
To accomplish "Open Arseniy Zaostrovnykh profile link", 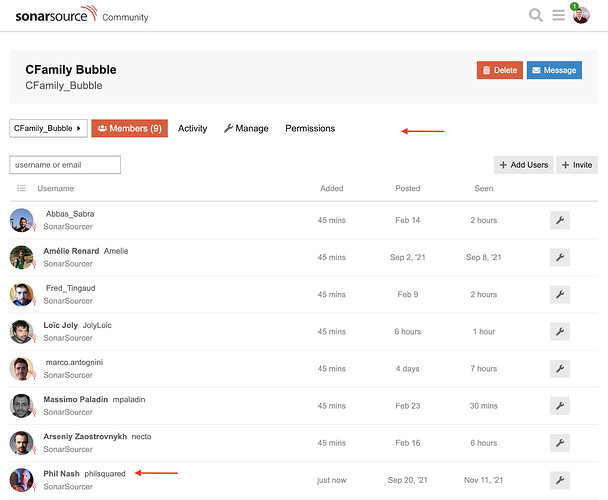I will point(85,437).
